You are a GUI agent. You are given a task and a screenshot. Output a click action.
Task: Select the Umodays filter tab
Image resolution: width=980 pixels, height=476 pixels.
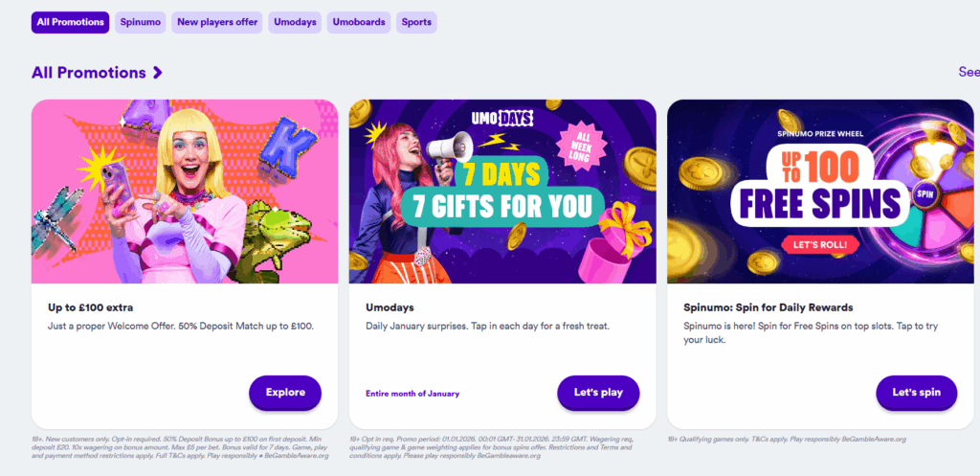[x=295, y=22]
